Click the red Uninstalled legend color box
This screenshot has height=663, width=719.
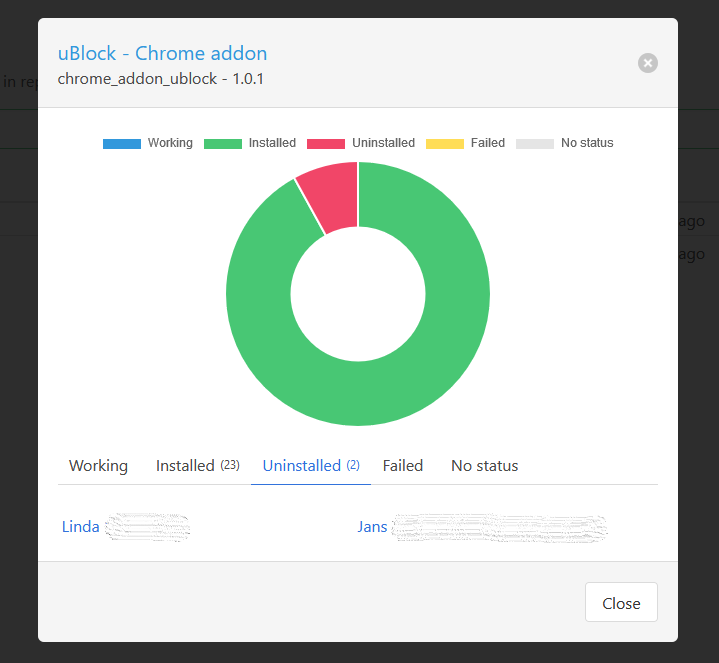coord(326,144)
